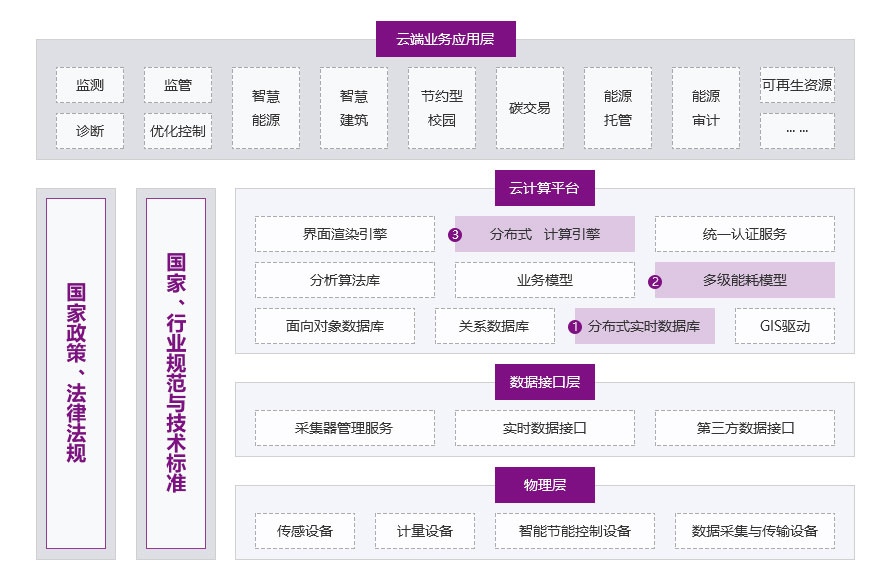Open the 界面渲染引擎 box
The image size is (892, 578).
coord(344,234)
